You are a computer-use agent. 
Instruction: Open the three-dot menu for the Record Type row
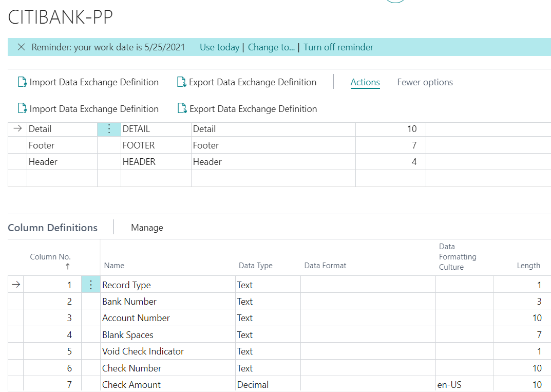pyautogui.click(x=91, y=285)
